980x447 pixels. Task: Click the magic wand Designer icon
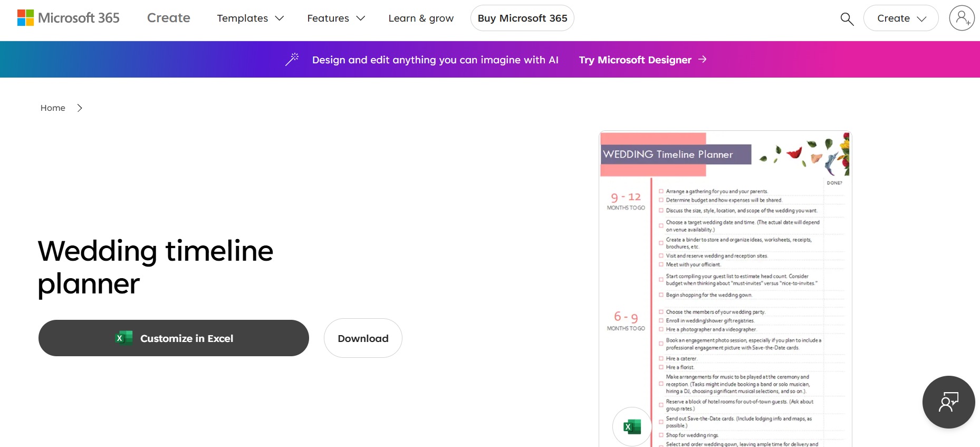click(x=292, y=59)
